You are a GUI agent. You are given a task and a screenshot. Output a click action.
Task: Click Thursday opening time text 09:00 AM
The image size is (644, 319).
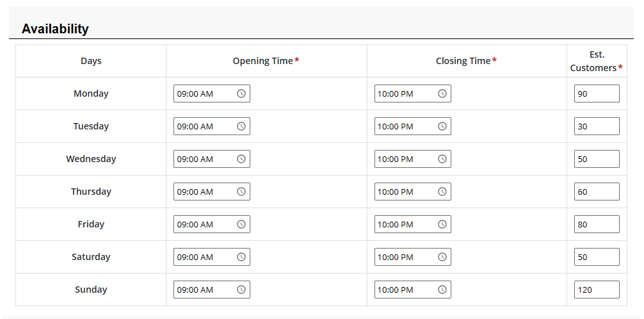click(x=195, y=192)
